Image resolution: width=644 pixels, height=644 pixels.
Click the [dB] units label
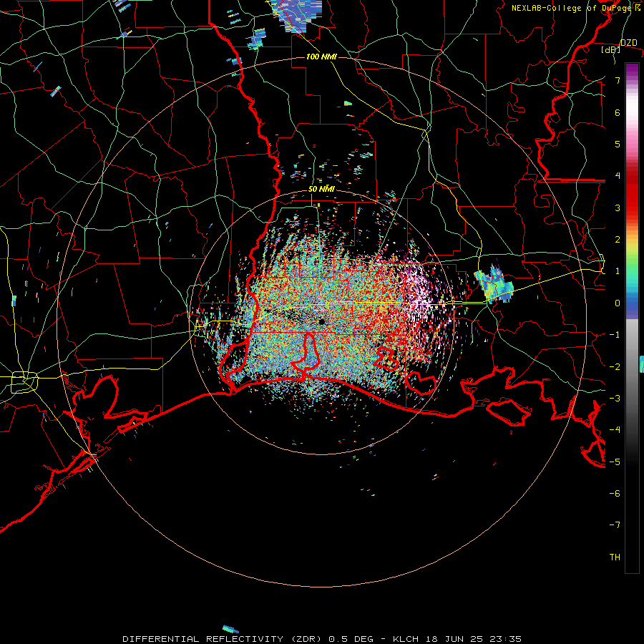(611, 50)
